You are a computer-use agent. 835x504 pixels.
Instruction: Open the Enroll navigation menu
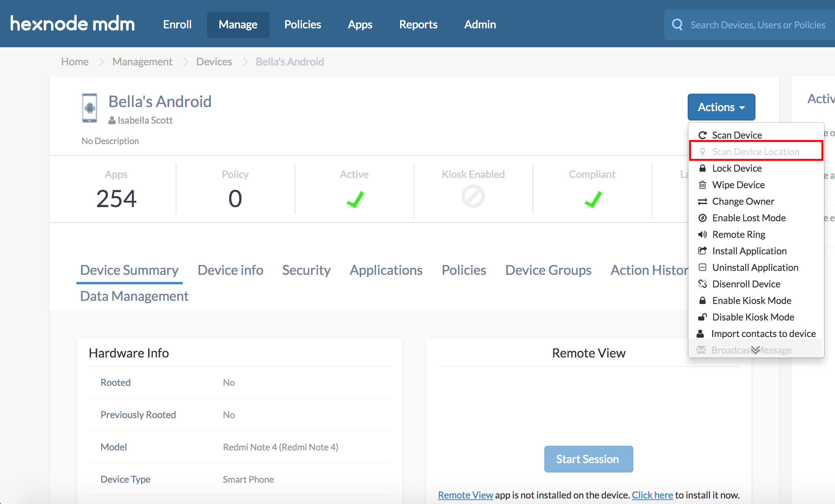point(177,24)
